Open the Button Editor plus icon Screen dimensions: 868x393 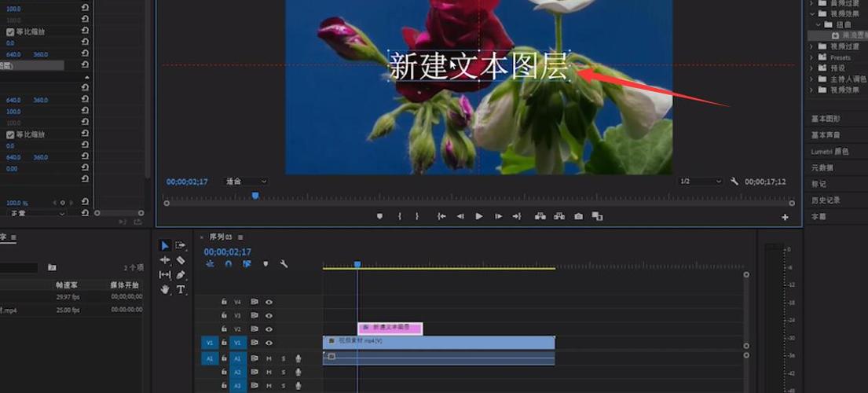pyautogui.click(x=785, y=218)
